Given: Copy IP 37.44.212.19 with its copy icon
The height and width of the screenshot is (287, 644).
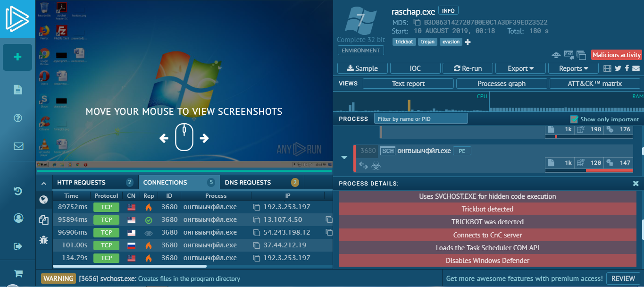Looking at the screenshot, I should (x=256, y=245).
